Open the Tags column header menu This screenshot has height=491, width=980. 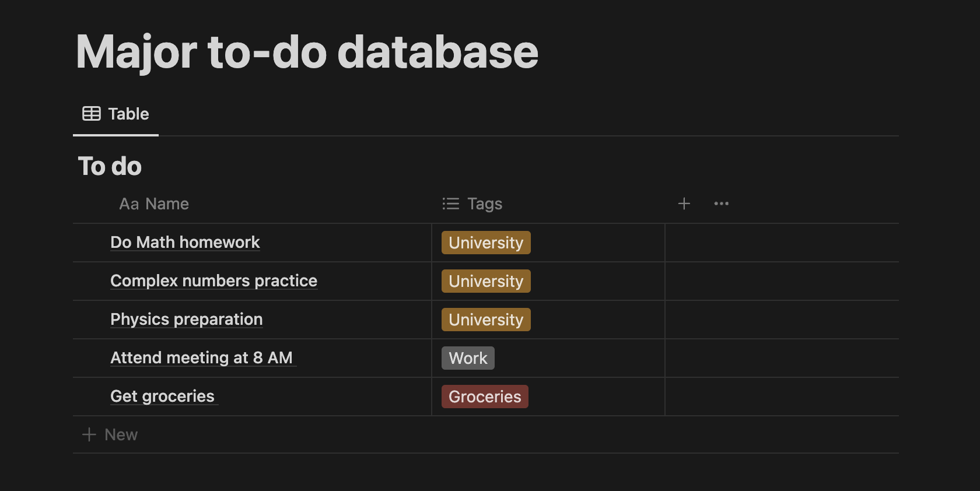coord(484,204)
